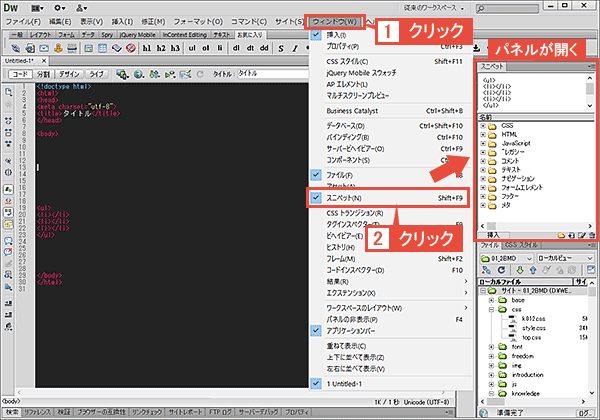The width and height of the screenshot is (600, 420).
Task: Click the delete snippet trash icon
Action: (x=592, y=235)
